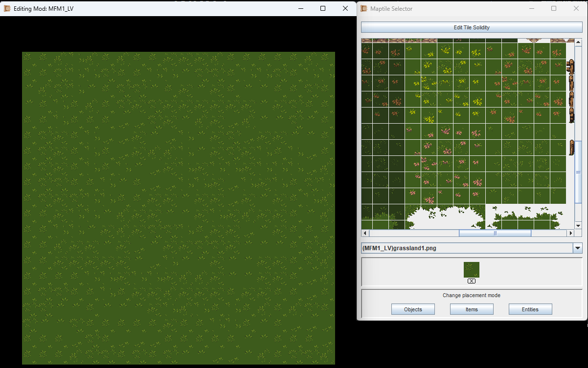This screenshot has width=588, height=368.
Task: Switch placement mode to Items
Action: (471, 309)
